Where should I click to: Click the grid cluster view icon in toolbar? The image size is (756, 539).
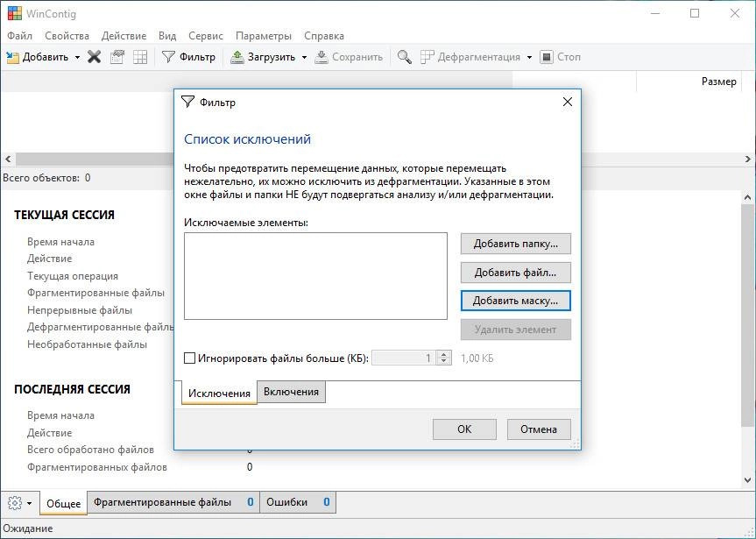click(140, 57)
